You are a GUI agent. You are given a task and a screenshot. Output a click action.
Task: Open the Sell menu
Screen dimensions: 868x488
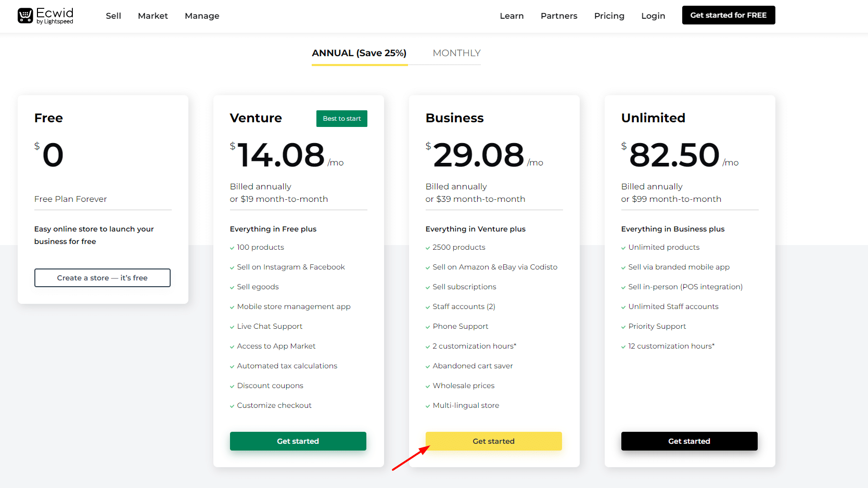pos(113,16)
